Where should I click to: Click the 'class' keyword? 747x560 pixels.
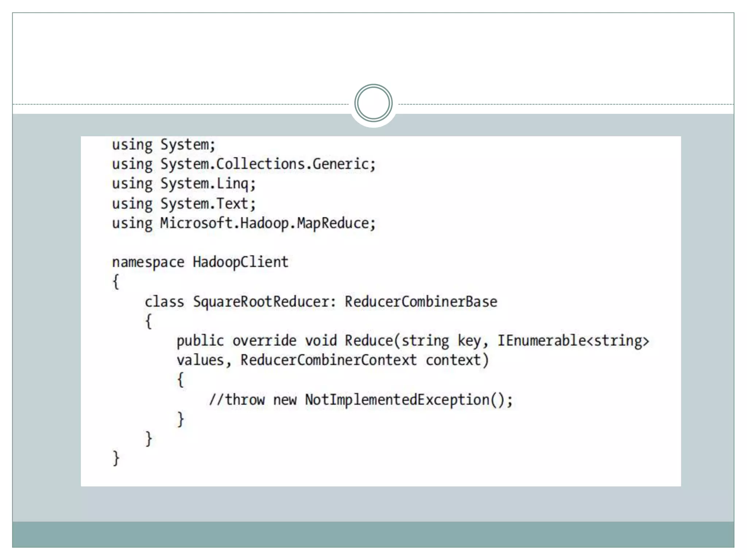(164, 302)
